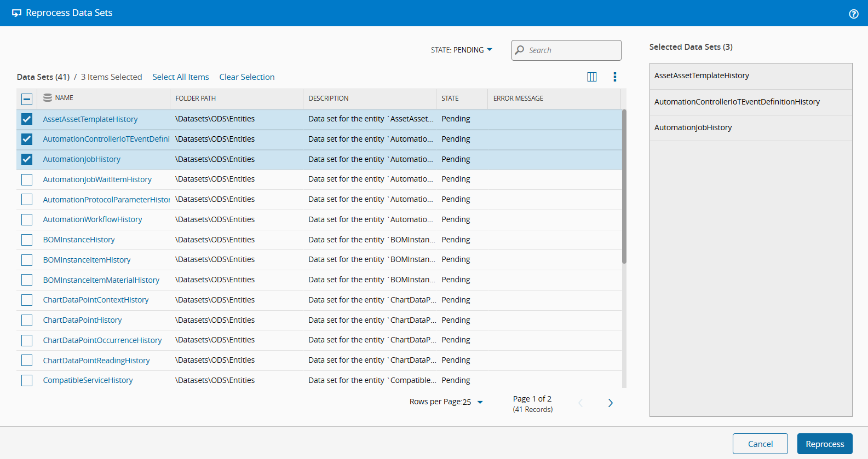Expand the Rows per Page dropdown

pyautogui.click(x=480, y=402)
